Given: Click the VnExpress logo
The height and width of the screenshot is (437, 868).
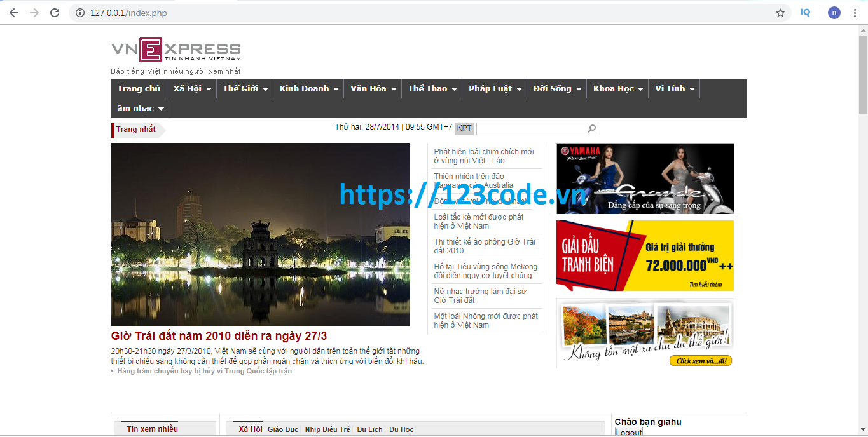Looking at the screenshot, I should [175, 50].
